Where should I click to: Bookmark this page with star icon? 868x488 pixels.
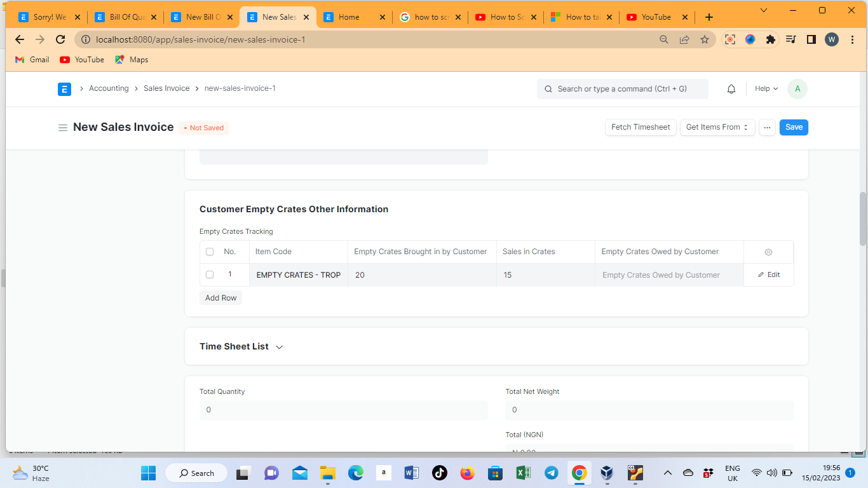click(705, 39)
